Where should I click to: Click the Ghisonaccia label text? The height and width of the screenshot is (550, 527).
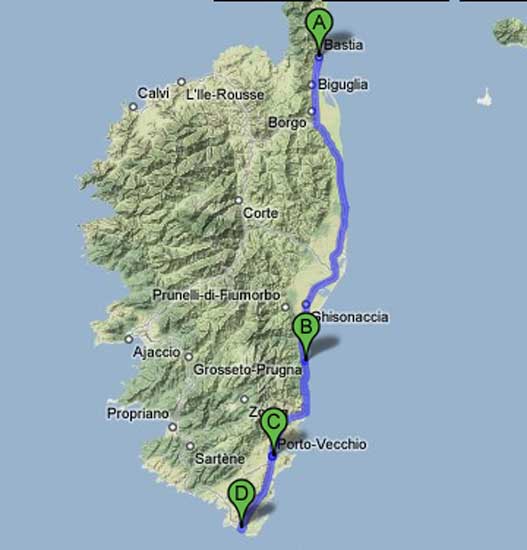[351, 317]
